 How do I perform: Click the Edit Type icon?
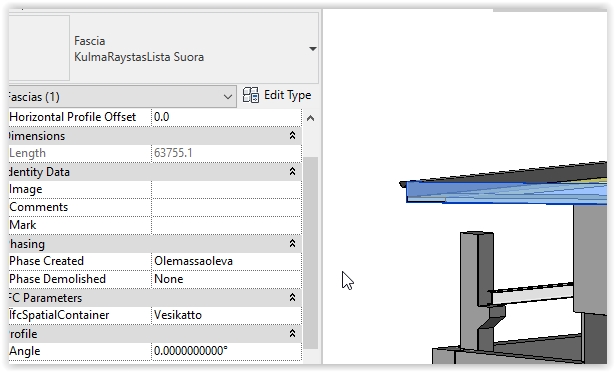click(x=251, y=95)
